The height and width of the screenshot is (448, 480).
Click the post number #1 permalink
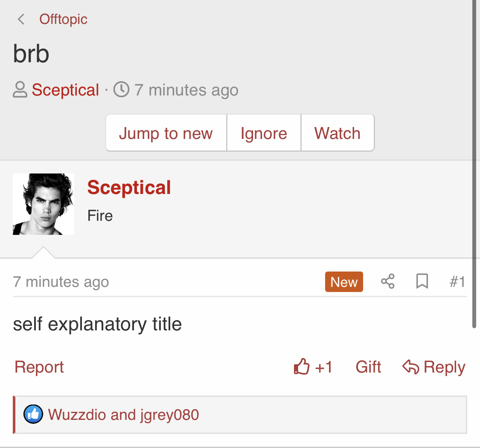457,282
